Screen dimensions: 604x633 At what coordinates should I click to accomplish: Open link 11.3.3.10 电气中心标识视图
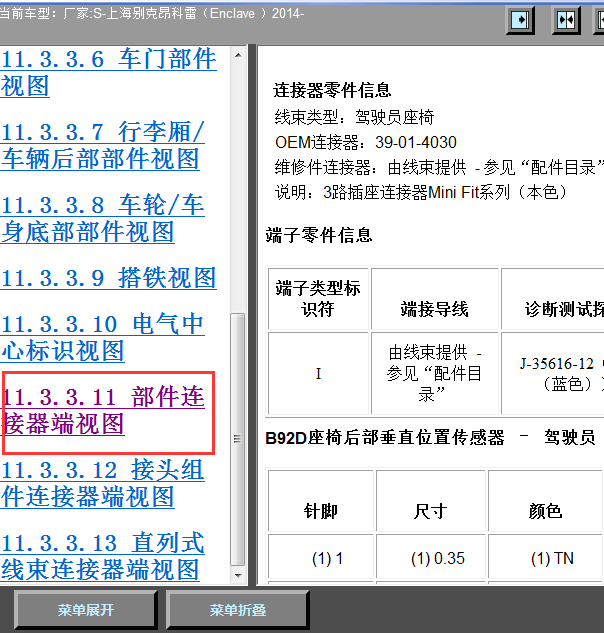103,337
